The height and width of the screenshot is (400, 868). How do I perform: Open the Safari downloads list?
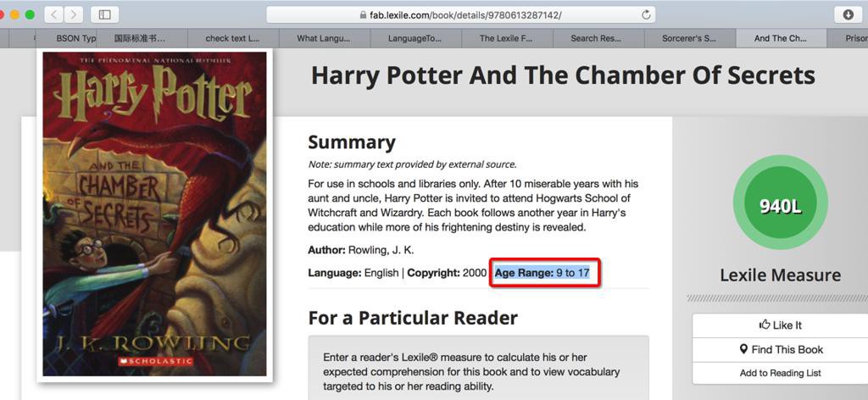click(848, 15)
